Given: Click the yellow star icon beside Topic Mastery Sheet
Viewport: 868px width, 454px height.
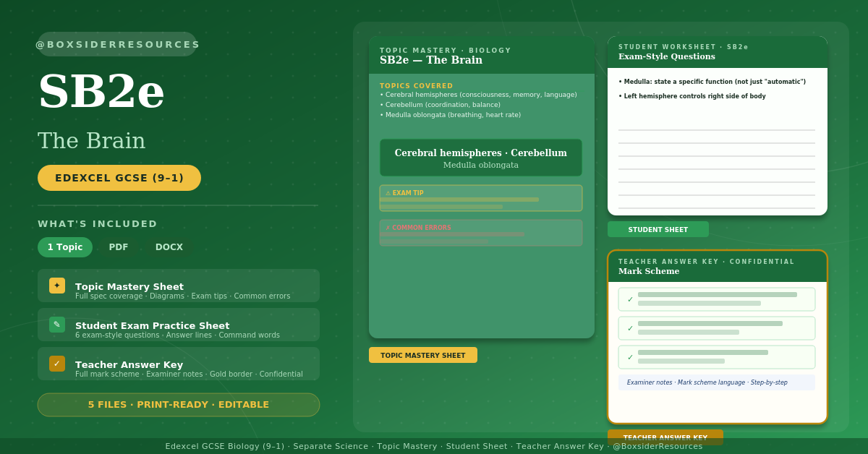Looking at the screenshot, I should (x=57, y=286).
